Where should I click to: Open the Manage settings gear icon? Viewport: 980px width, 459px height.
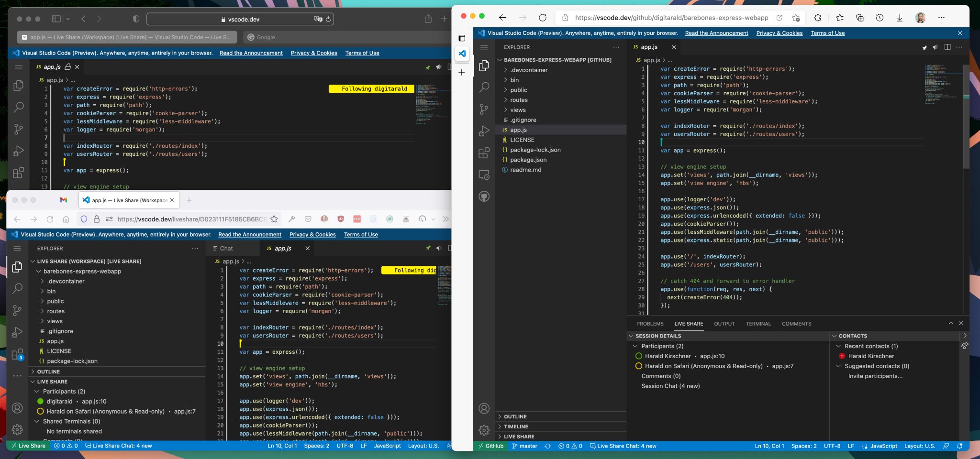click(484, 430)
